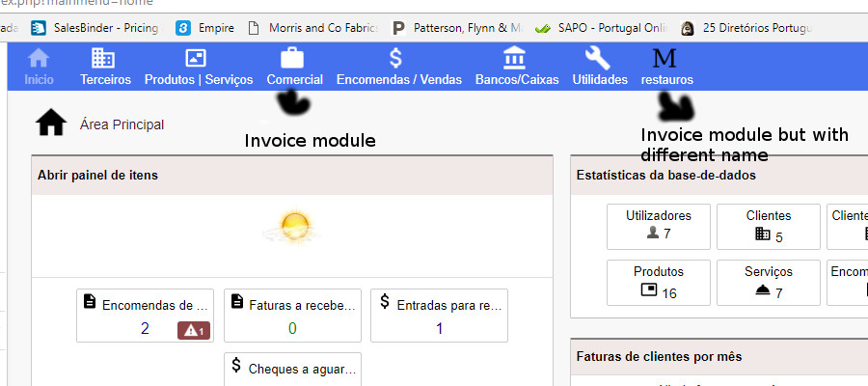Click the value 5 under Clientes
The image size is (868, 386).
(x=779, y=237)
